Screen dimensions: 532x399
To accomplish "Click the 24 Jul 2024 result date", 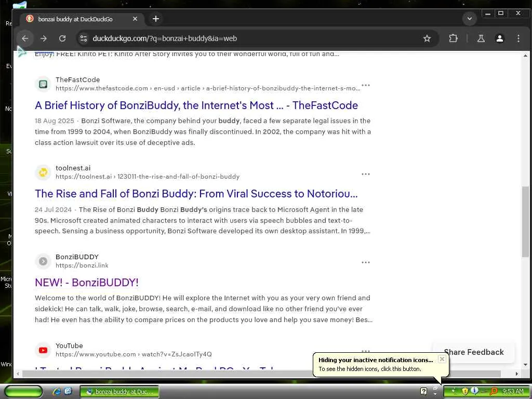I will 53,210.
